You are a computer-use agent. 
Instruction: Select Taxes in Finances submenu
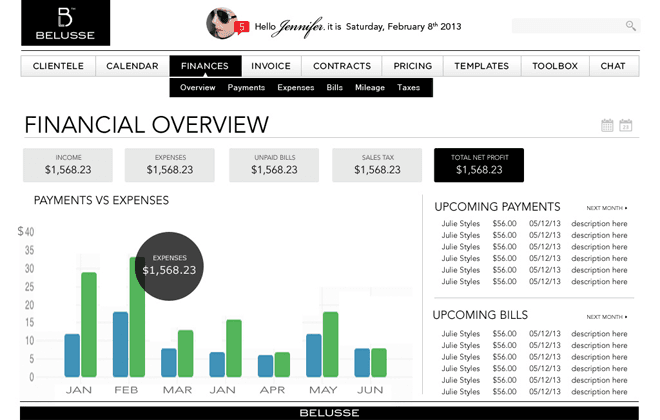(408, 88)
